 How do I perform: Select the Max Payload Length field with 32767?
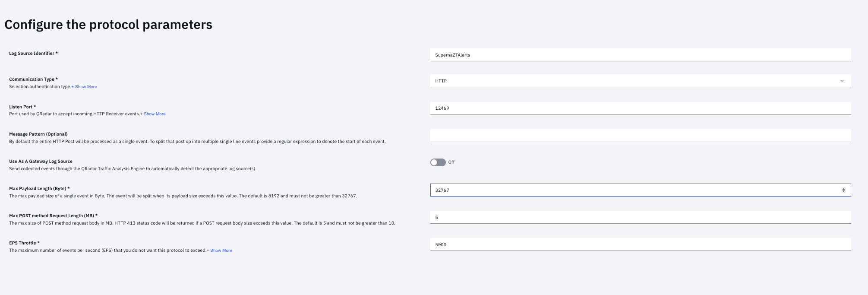click(634, 190)
